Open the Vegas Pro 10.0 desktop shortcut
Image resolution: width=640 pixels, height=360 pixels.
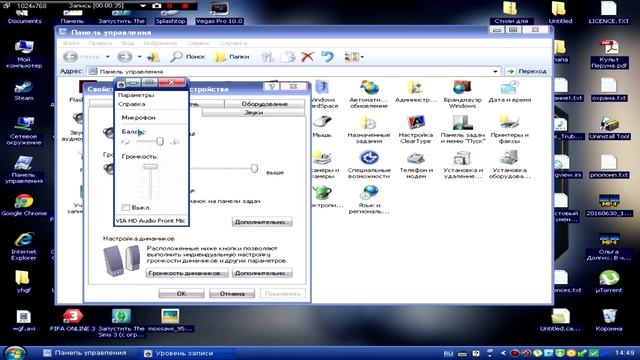pos(219,13)
